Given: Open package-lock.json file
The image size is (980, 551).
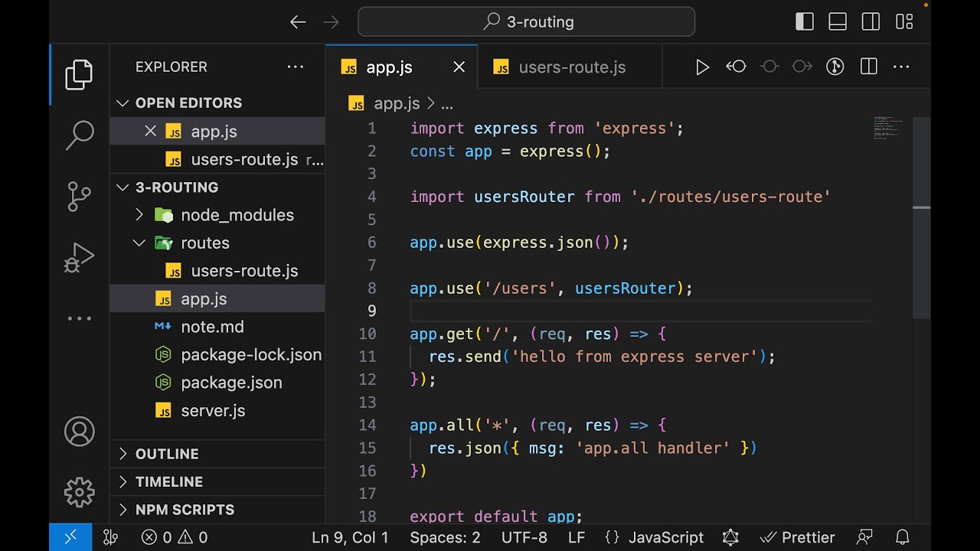Looking at the screenshot, I should [x=217, y=354].
